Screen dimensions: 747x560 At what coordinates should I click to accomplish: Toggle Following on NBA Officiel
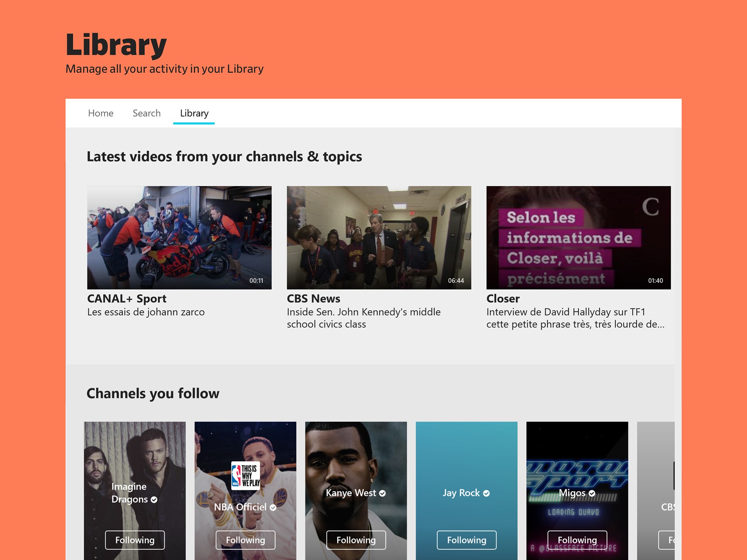[x=245, y=540]
